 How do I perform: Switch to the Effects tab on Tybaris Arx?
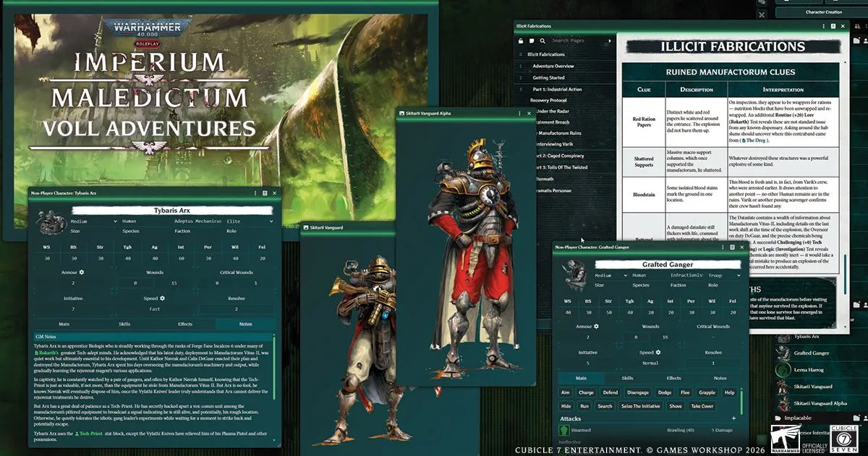click(185, 324)
